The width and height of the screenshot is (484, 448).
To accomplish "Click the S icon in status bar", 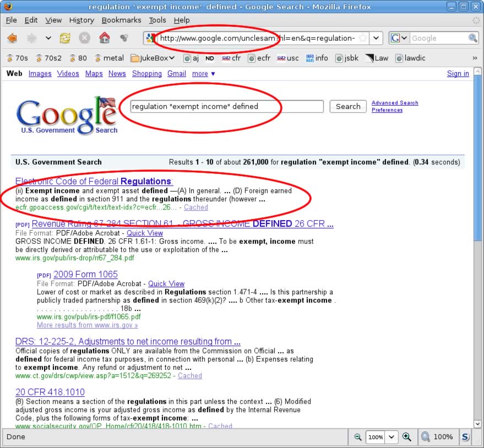I will (x=465, y=437).
